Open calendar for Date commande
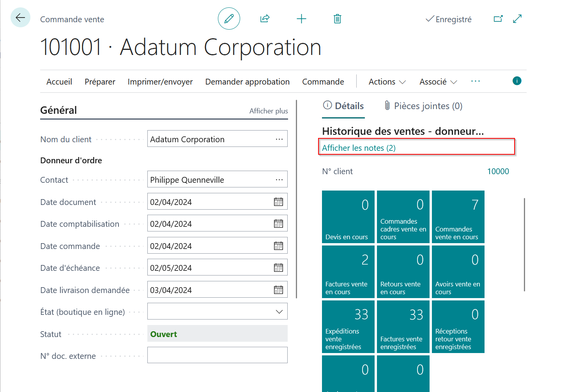This screenshot has height=392, width=566. pyautogui.click(x=278, y=246)
